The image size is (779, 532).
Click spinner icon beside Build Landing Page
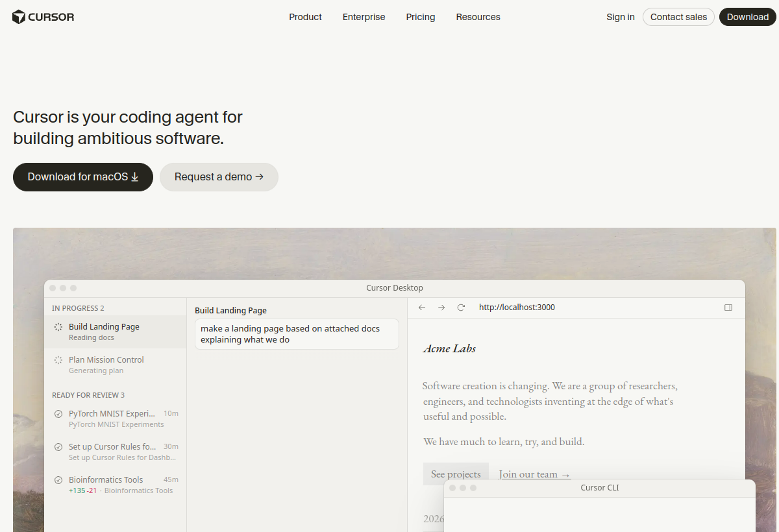coord(58,327)
